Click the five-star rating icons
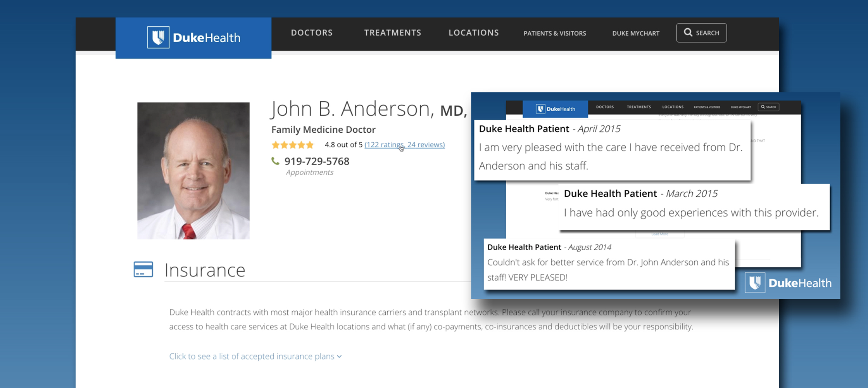This screenshot has width=868, height=388. coord(293,145)
